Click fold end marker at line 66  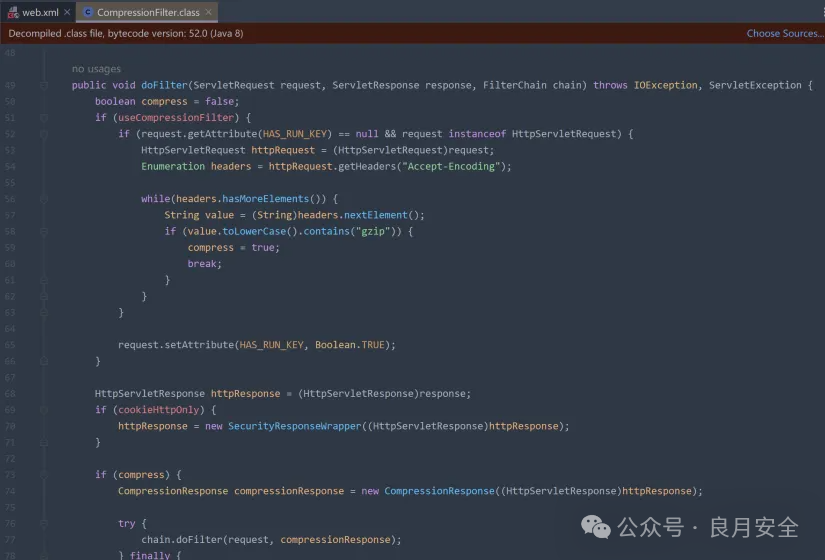(44, 361)
